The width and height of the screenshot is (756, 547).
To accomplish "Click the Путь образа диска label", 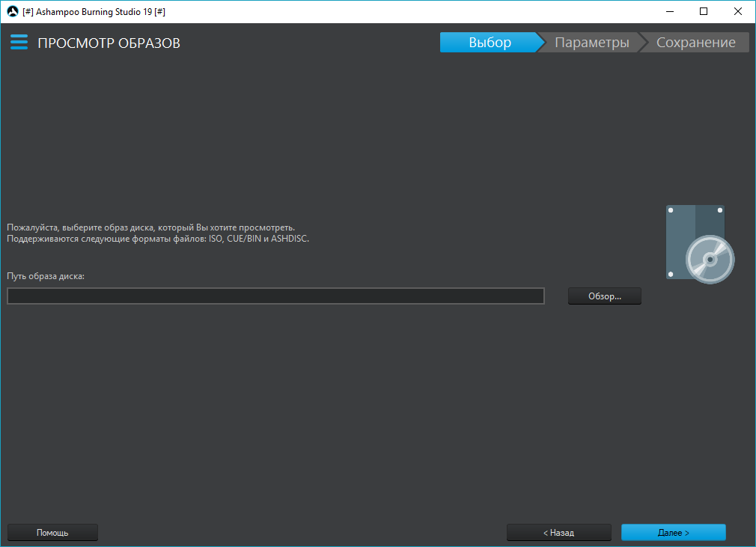I will (x=46, y=276).
